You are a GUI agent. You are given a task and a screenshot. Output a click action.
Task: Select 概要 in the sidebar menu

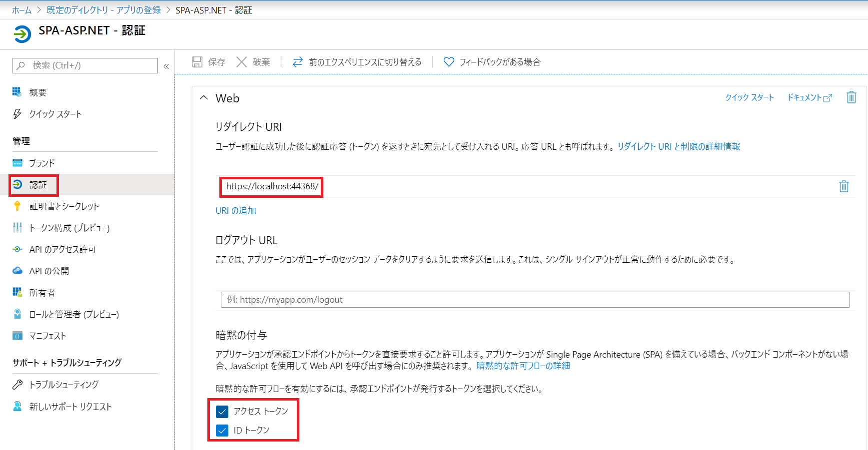point(37,92)
